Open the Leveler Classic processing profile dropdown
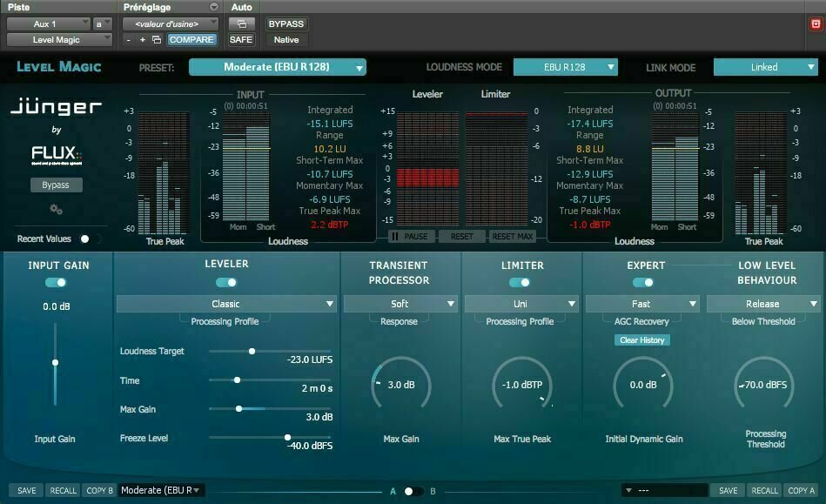Screen dimensions: 826x504 click(226, 303)
